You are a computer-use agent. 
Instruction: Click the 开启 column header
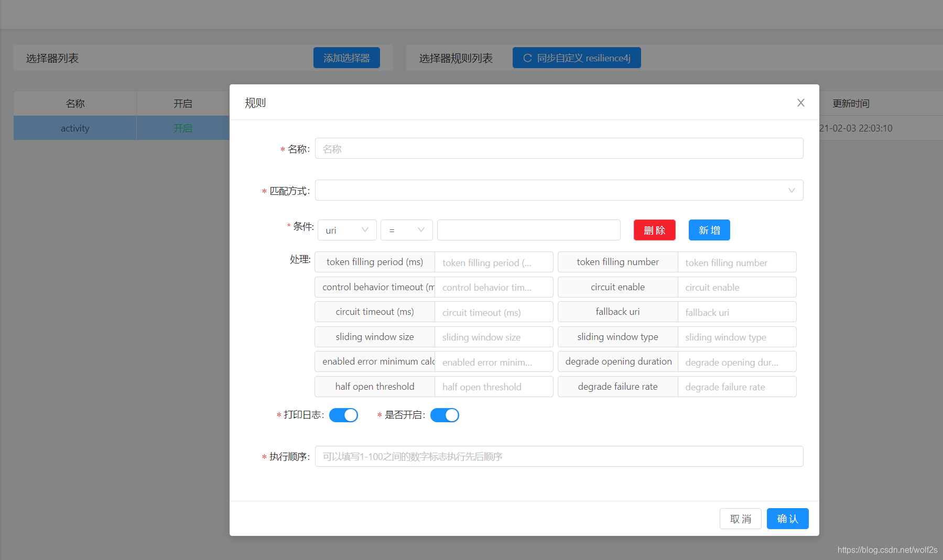tap(183, 103)
